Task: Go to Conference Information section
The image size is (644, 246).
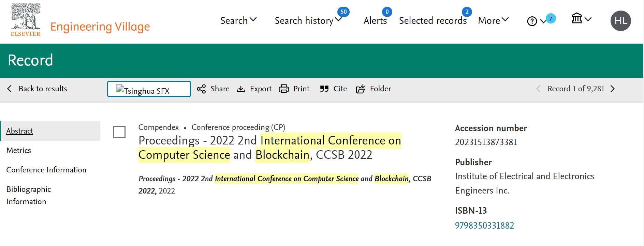Action: point(46,170)
